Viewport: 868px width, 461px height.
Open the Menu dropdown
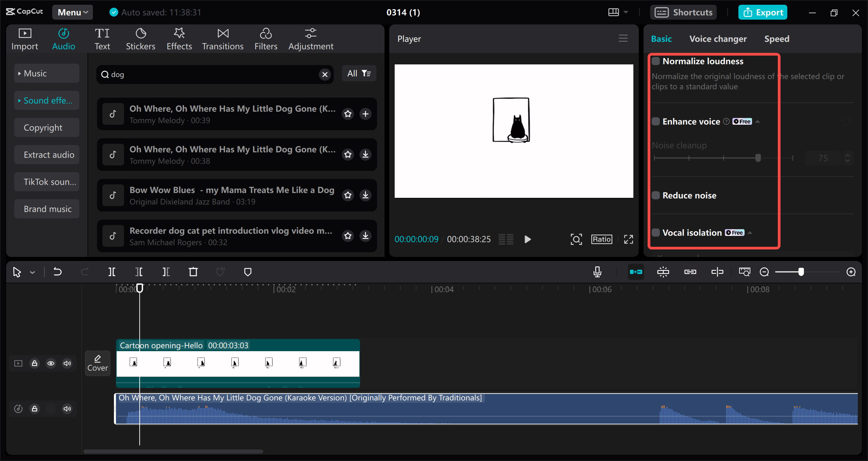(72, 12)
